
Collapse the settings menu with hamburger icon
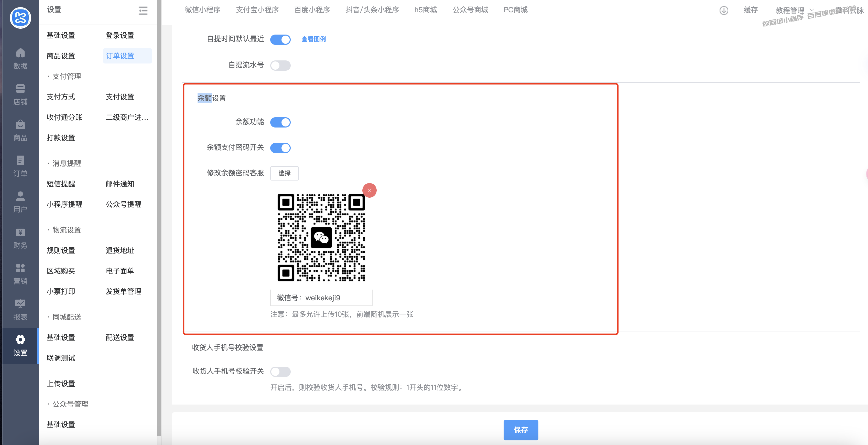pos(143,10)
